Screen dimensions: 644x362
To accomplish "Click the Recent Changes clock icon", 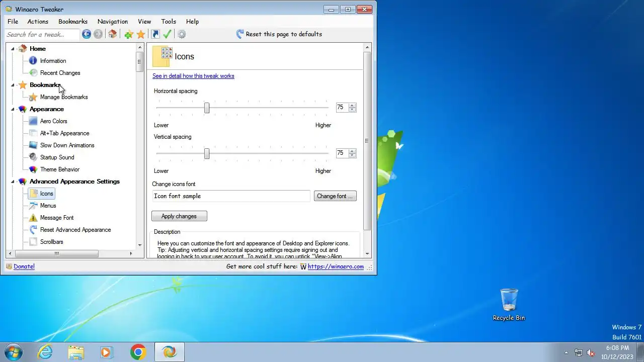I will (x=33, y=73).
